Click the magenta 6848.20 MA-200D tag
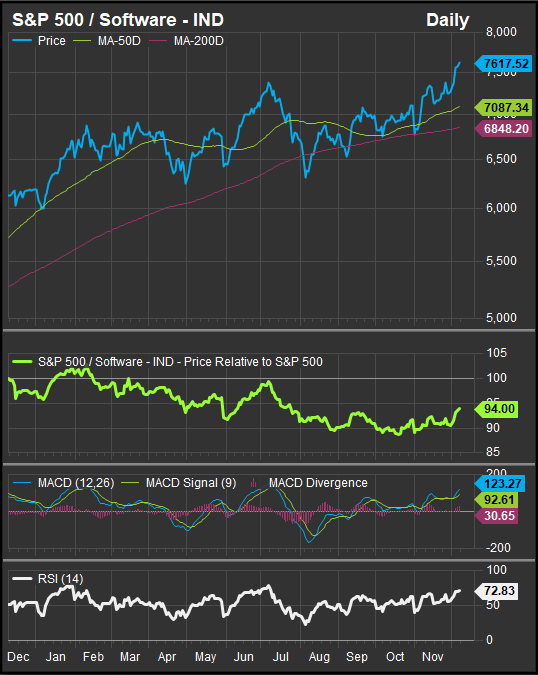The height and width of the screenshot is (675, 538). coord(503,128)
